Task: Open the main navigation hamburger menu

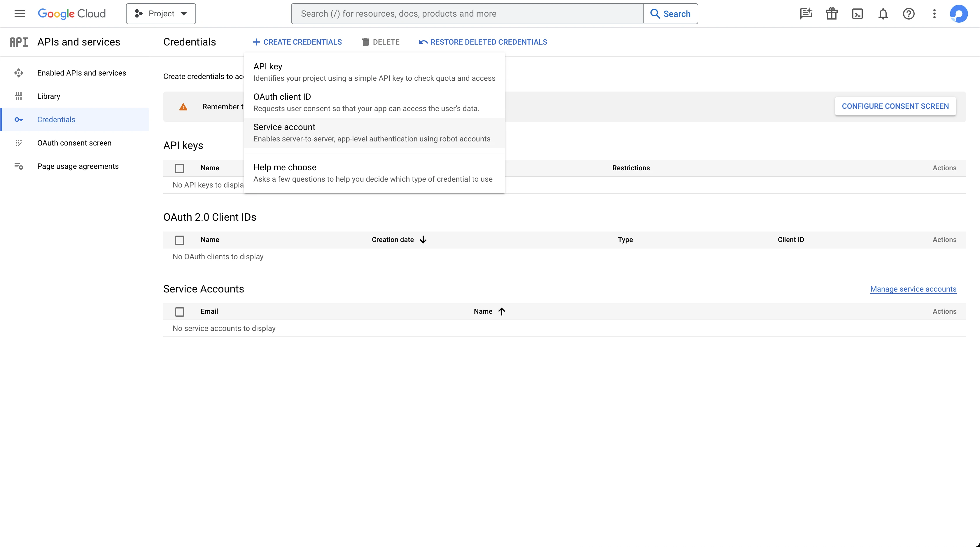Action: tap(20, 14)
